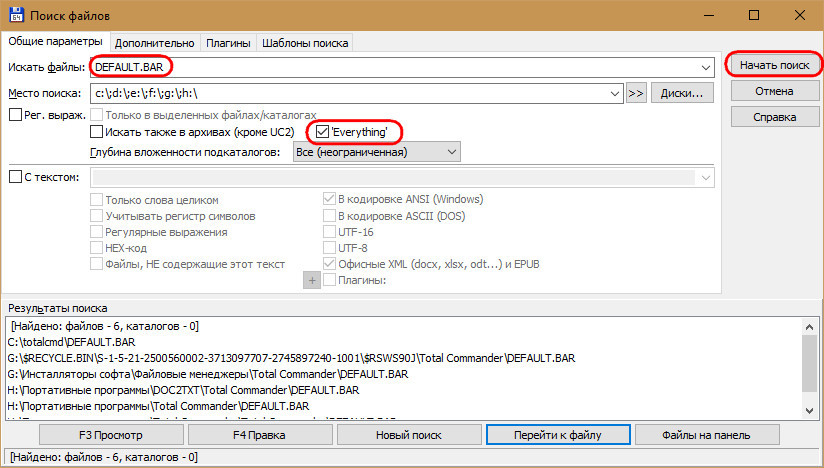Enable the 'Рег. выраж.' checkbox

tap(16, 115)
